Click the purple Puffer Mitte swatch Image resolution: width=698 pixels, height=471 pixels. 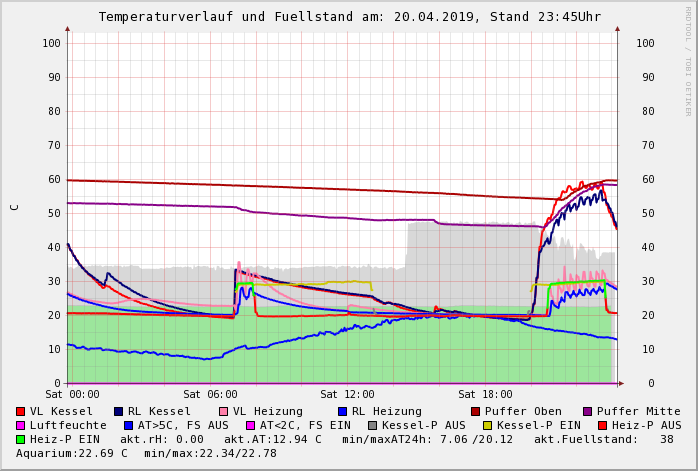coord(587,411)
